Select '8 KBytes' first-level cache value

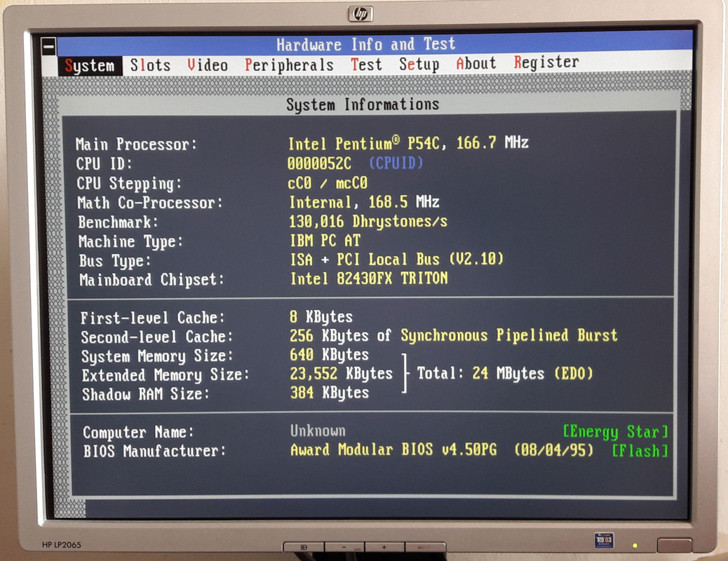pyautogui.click(x=321, y=317)
